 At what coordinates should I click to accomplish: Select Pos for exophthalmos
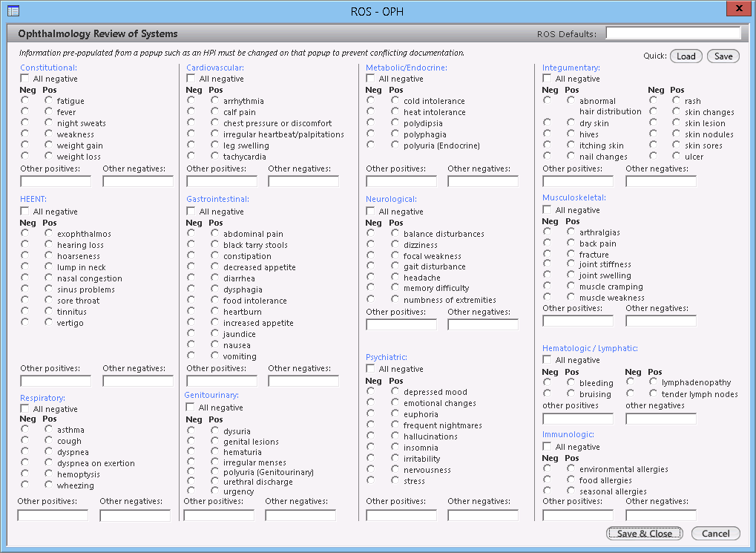click(48, 233)
